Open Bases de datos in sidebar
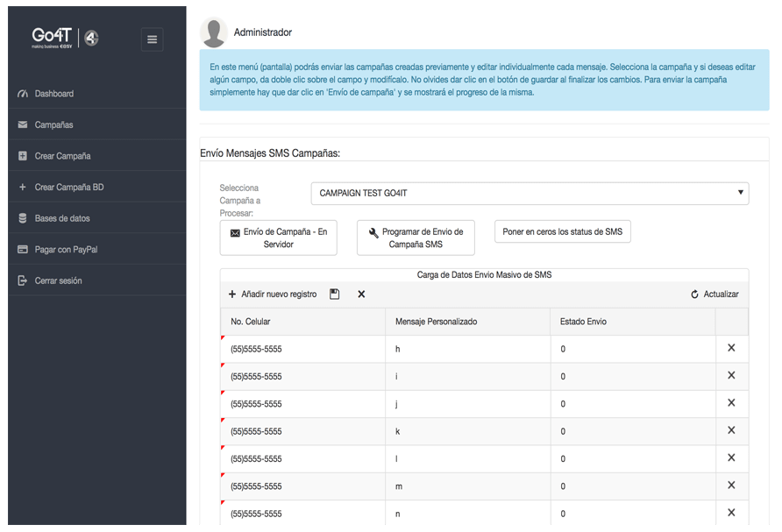Screen dimensions: 782x532 [x=61, y=218]
